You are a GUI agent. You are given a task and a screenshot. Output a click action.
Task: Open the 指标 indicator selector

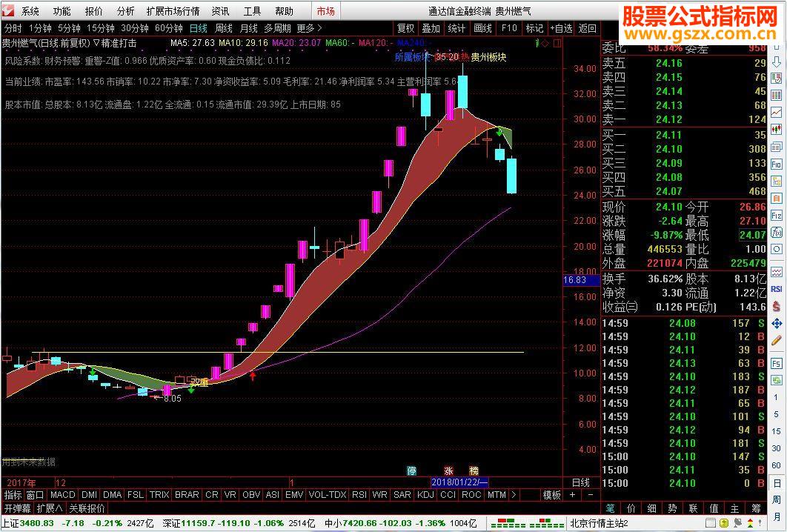pos(13,495)
